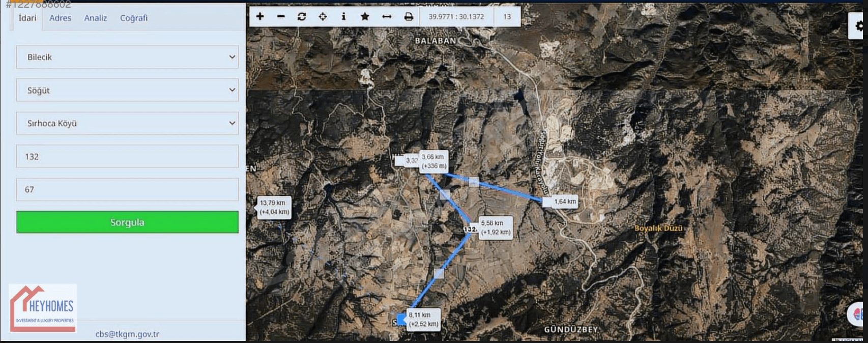Refresh the map with the reload icon
This screenshot has width=868, height=343.
[302, 17]
